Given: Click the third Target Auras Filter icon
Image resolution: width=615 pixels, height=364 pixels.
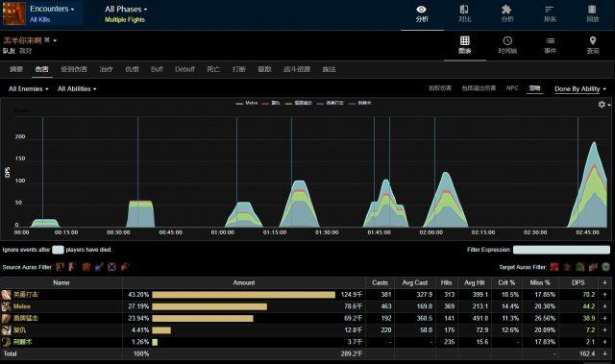Looking at the screenshot, I should pyautogui.click(x=580, y=267).
